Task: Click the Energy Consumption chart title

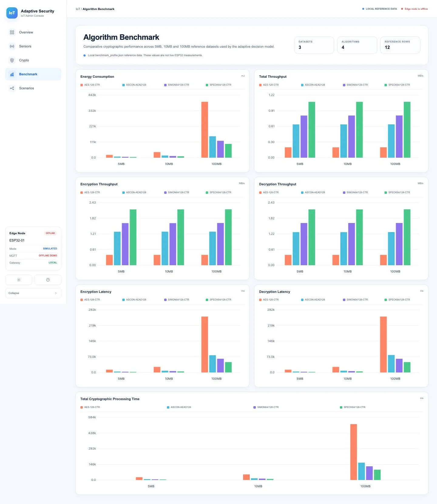Action: 97,77
